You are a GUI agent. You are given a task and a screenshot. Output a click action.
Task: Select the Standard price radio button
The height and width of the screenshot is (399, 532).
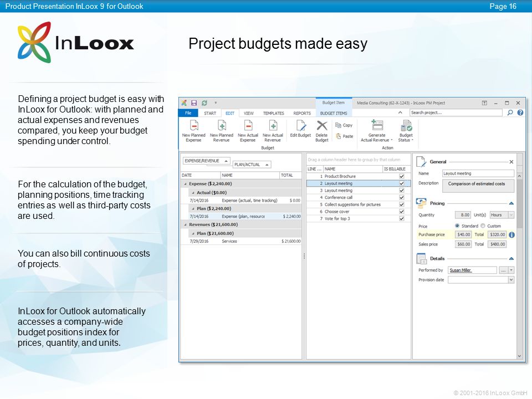coord(457,226)
